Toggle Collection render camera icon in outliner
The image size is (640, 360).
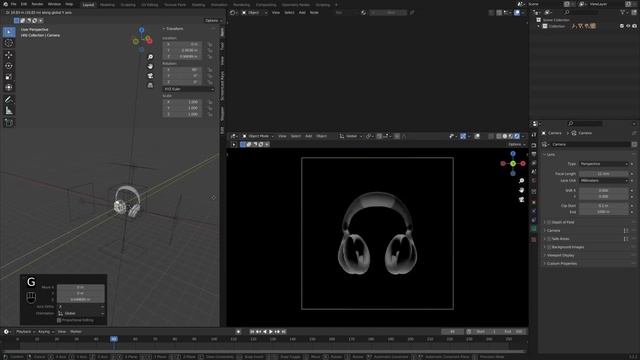click(635, 26)
